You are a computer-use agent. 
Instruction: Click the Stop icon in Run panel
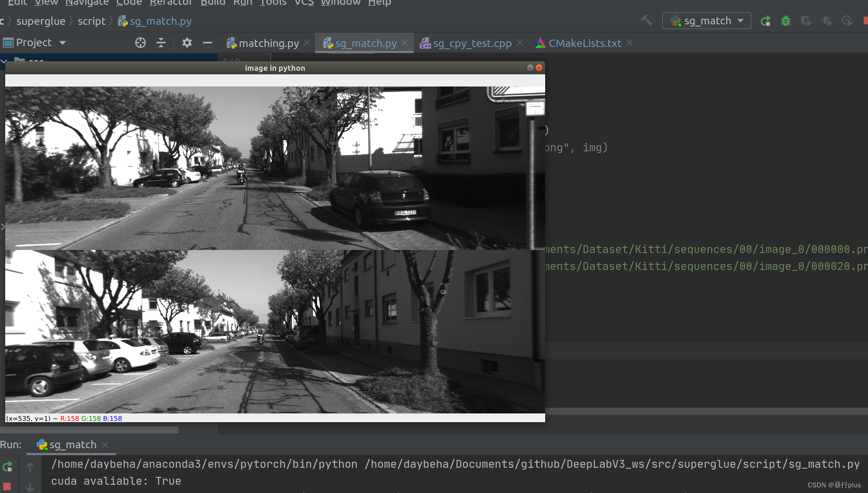click(x=7, y=487)
